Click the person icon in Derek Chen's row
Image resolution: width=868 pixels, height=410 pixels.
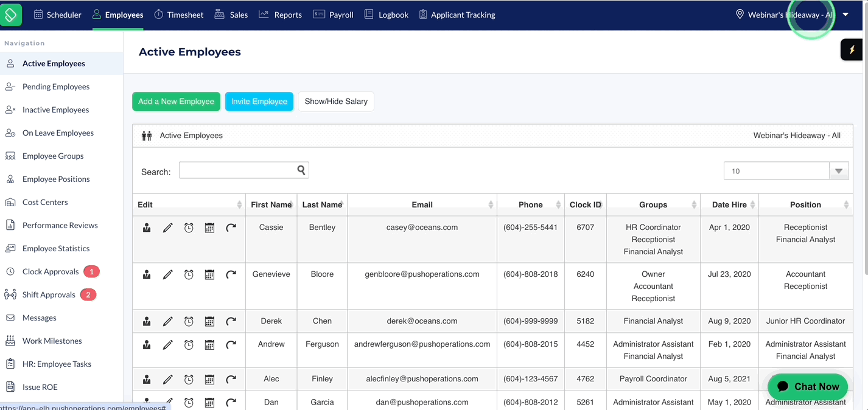point(147,321)
